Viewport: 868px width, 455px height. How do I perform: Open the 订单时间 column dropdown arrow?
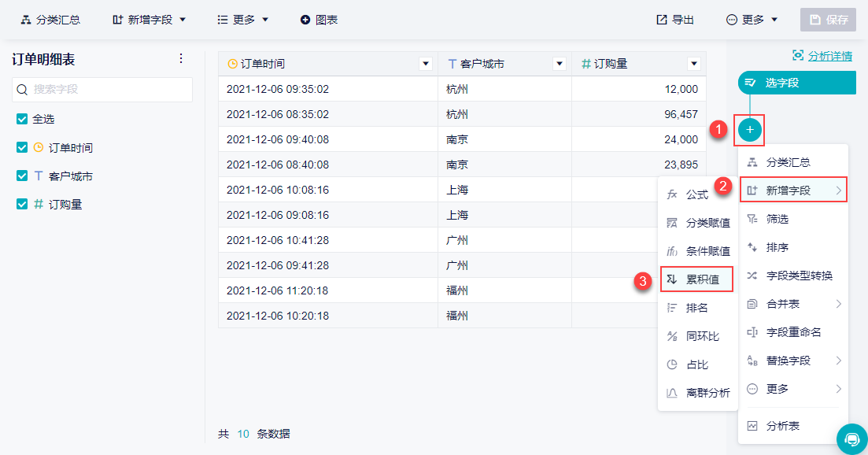tap(425, 64)
